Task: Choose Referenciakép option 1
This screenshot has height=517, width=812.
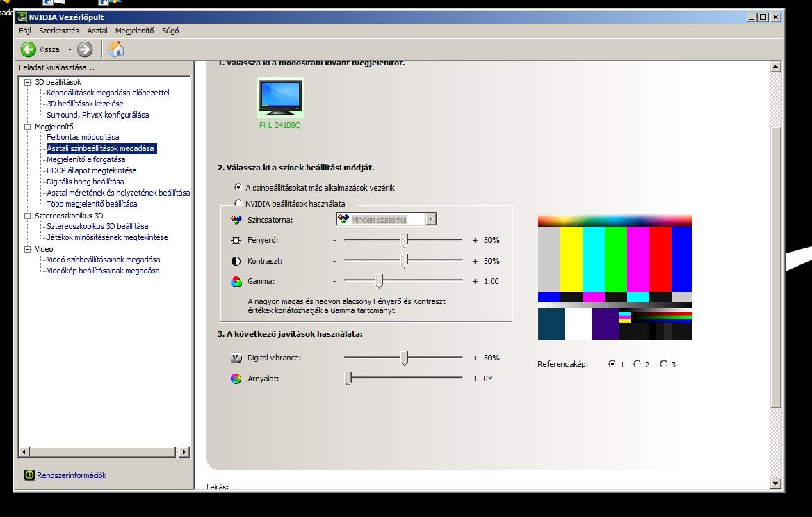Action: click(x=612, y=364)
